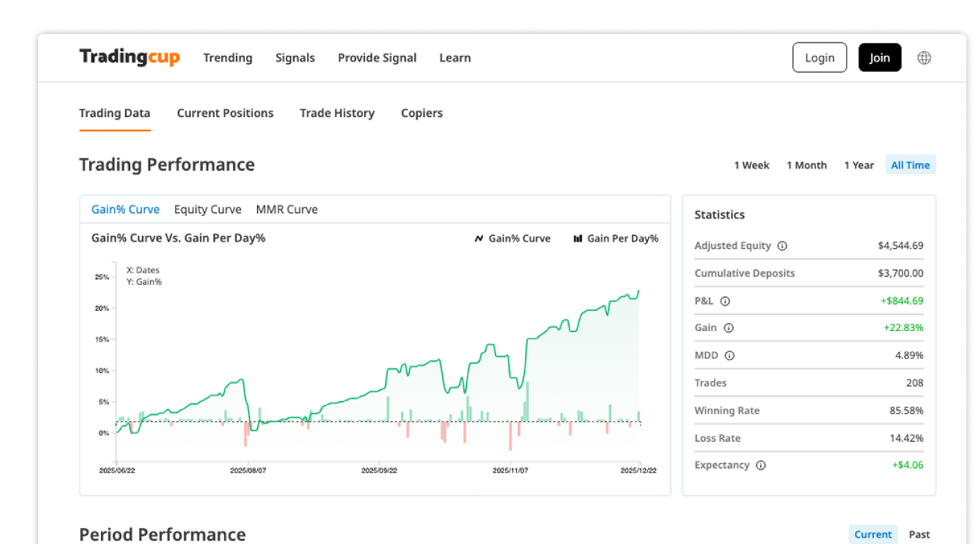The width and height of the screenshot is (980, 544).
Task: Click the Gain% Curve line legend icon
Action: coord(478,238)
